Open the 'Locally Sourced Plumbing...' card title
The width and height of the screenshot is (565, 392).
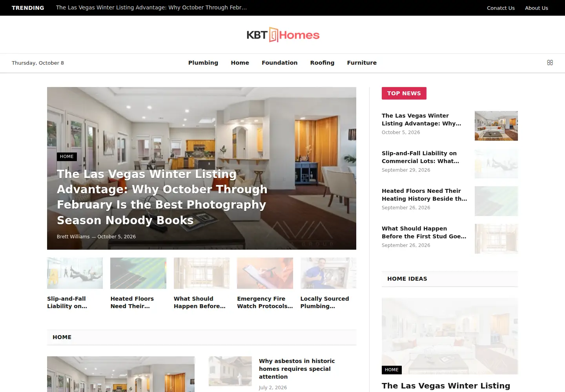point(324,302)
